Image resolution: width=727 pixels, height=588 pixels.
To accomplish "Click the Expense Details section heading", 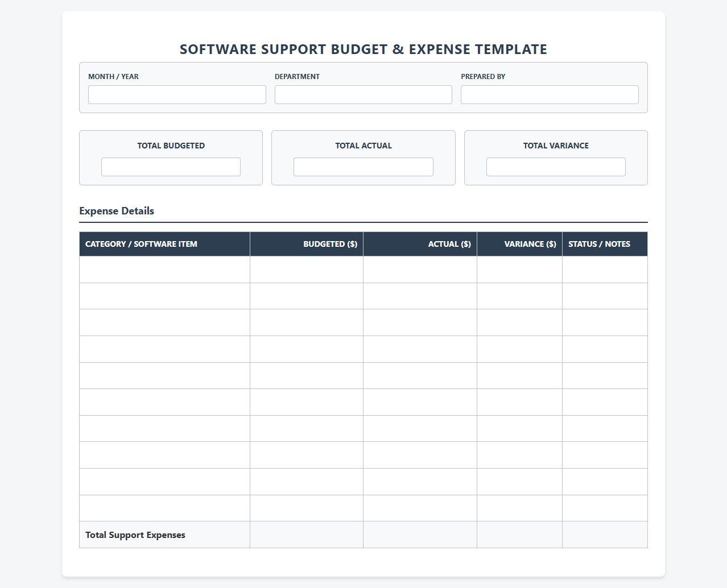I will (117, 211).
